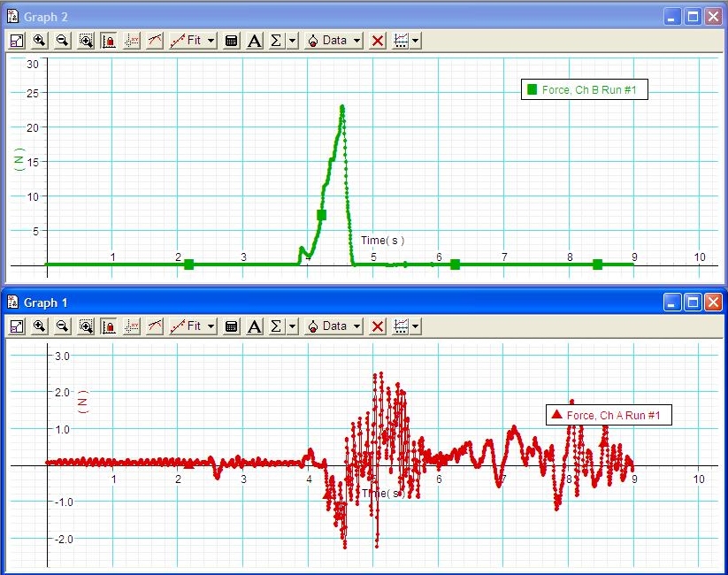Click text Annotation A icon in Graph 1
The height and width of the screenshot is (575, 728).
coord(254,326)
